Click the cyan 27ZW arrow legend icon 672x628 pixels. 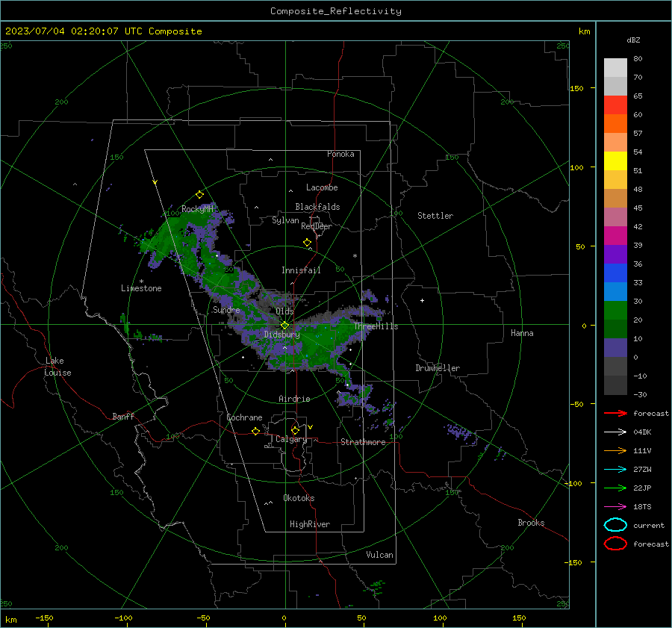pos(615,470)
